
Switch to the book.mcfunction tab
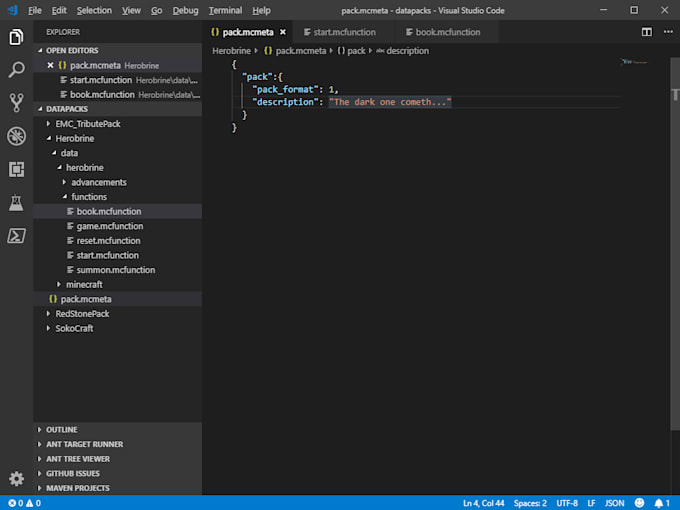pos(447,32)
